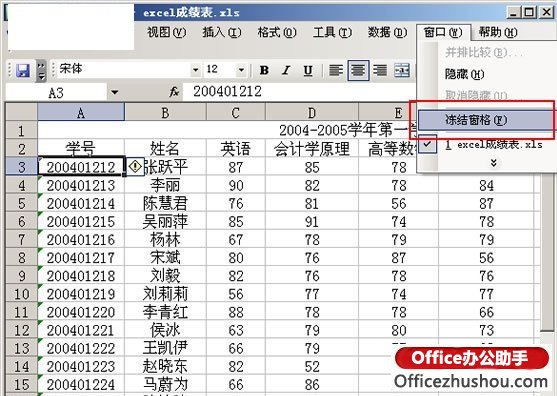This screenshot has width=557, height=396.
Task: Open the font name dropdown
Action: tap(195, 70)
